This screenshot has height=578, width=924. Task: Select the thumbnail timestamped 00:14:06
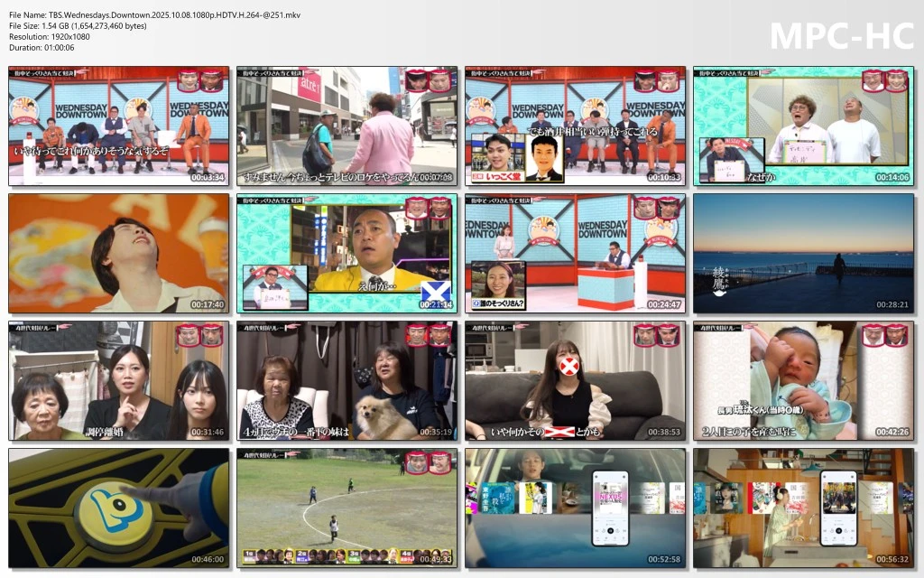coord(803,126)
